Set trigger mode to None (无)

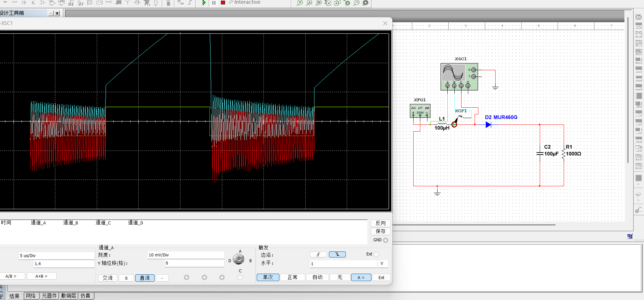[x=340, y=277]
